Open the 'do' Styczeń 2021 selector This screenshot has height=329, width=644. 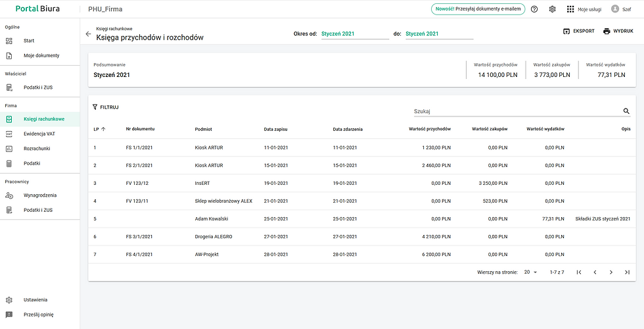tap(440, 34)
